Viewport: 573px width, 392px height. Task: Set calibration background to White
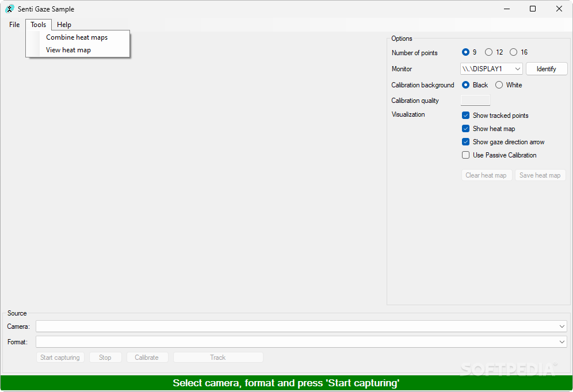tap(499, 84)
